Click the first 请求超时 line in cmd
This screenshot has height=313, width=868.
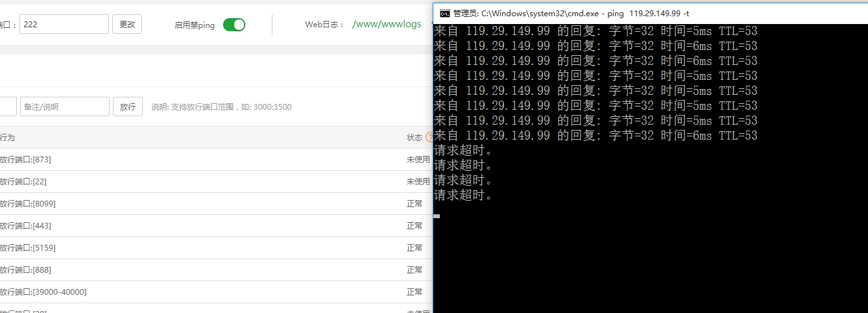point(463,151)
